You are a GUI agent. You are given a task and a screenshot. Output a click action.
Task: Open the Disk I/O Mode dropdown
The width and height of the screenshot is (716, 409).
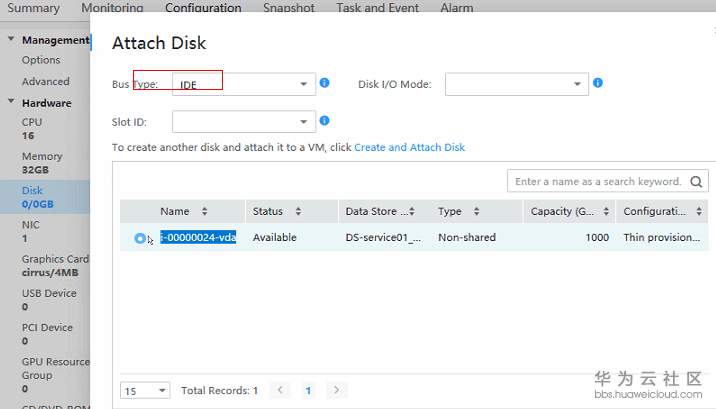575,84
